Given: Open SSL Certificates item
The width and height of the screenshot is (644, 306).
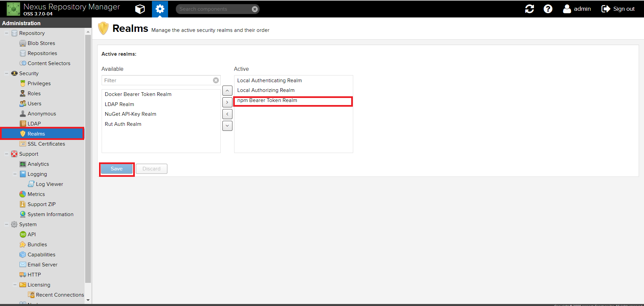Looking at the screenshot, I should pos(46,144).
